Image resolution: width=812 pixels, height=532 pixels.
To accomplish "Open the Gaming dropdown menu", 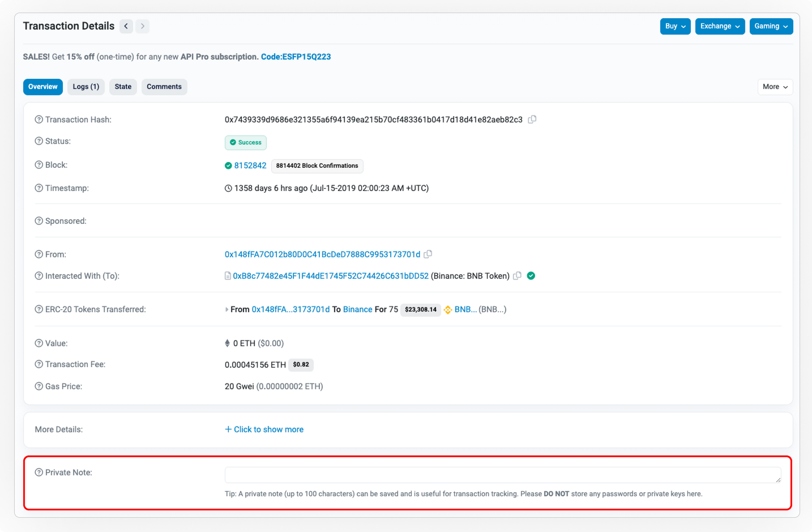I will (771, 26).
